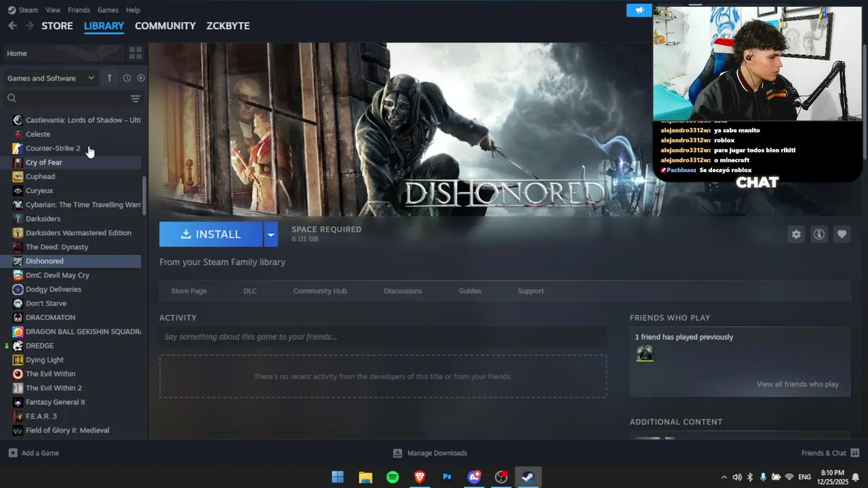This screenshot has height=488, width=868.
Task: Go back with the left arrow
Action: [12, 26]
